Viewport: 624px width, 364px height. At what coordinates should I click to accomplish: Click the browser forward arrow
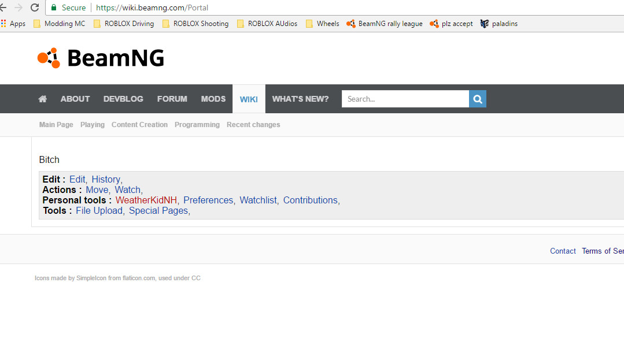point(19,8)
